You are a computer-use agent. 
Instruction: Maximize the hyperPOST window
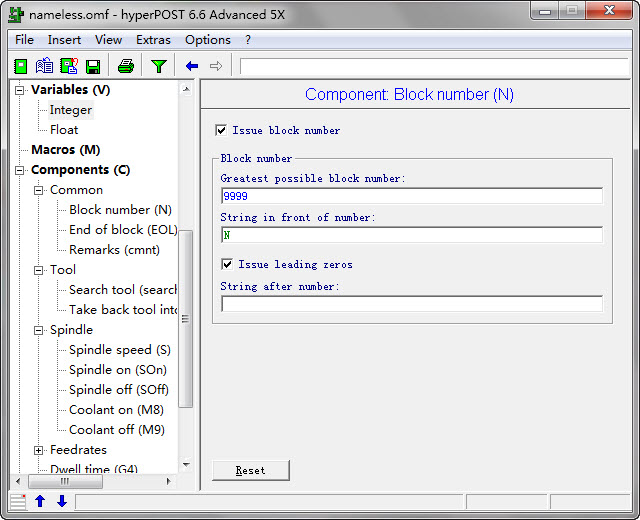pos(572,11)
